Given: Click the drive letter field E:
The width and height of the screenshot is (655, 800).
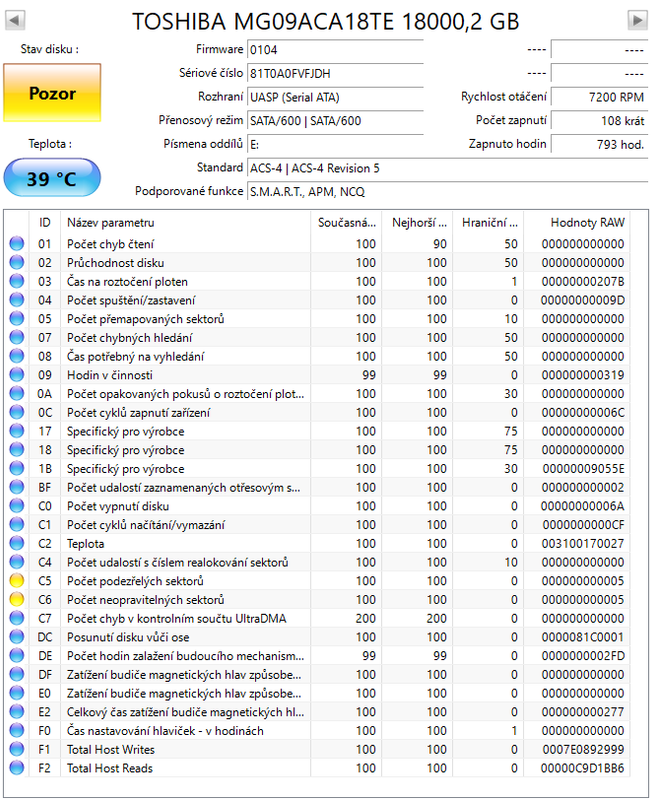Looking at the screenshot, I should click(335, 144).
